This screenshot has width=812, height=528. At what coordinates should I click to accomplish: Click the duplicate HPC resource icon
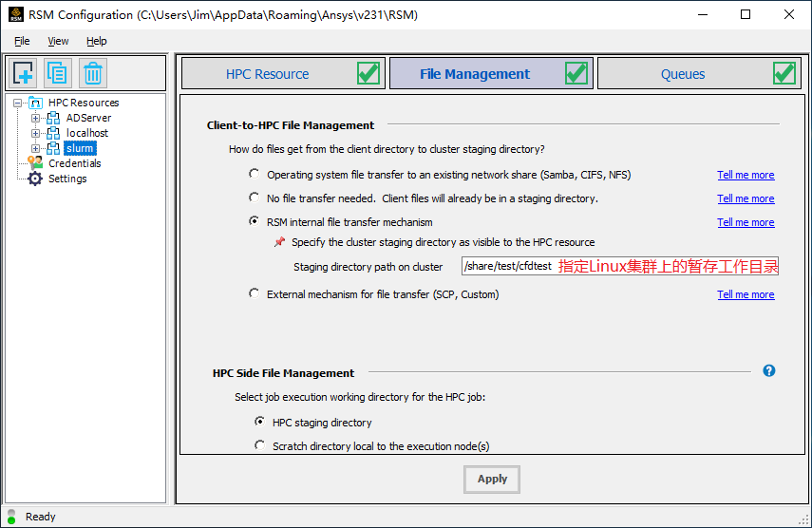[58, 73]
